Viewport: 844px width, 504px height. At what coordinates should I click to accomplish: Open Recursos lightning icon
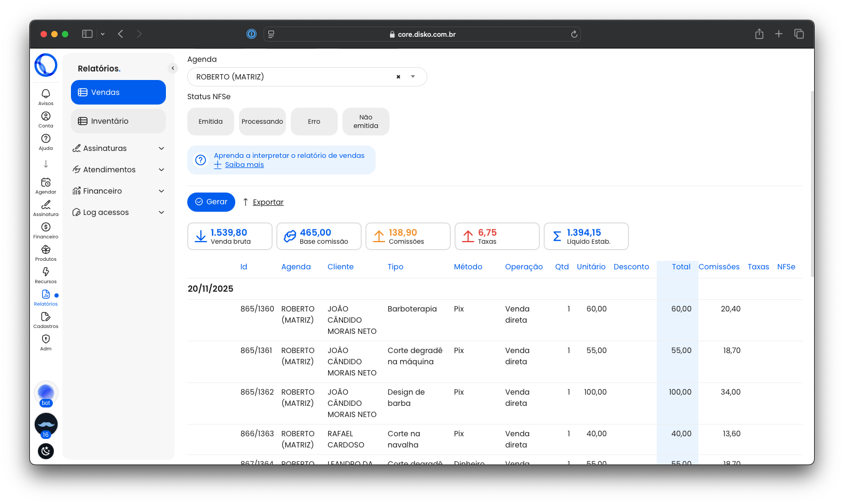46,272
